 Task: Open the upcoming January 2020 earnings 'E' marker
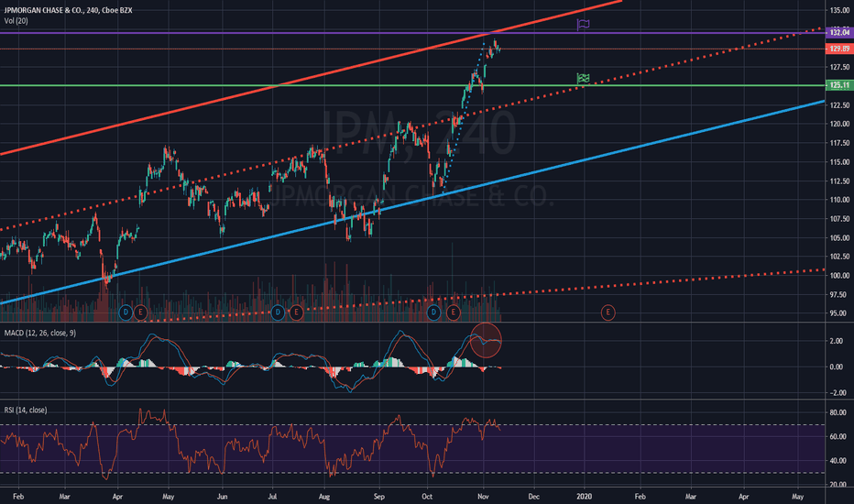click(608, 312)
